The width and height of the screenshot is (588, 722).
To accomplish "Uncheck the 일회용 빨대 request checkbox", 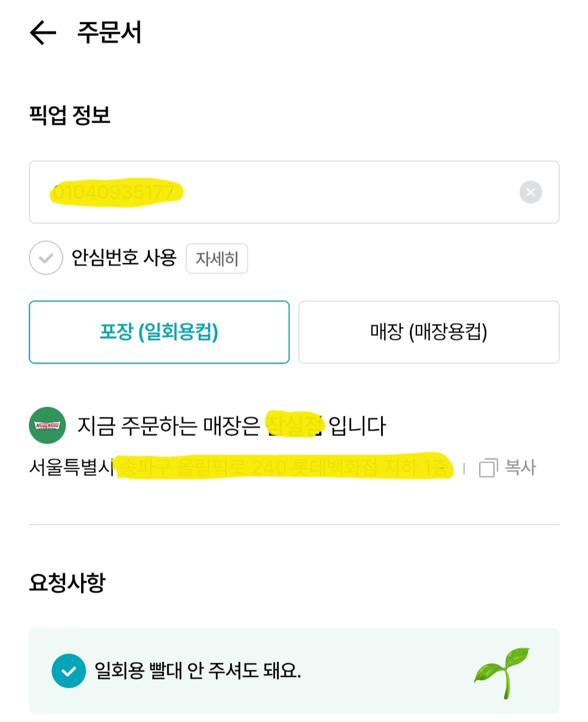I will tap(69, 671).
